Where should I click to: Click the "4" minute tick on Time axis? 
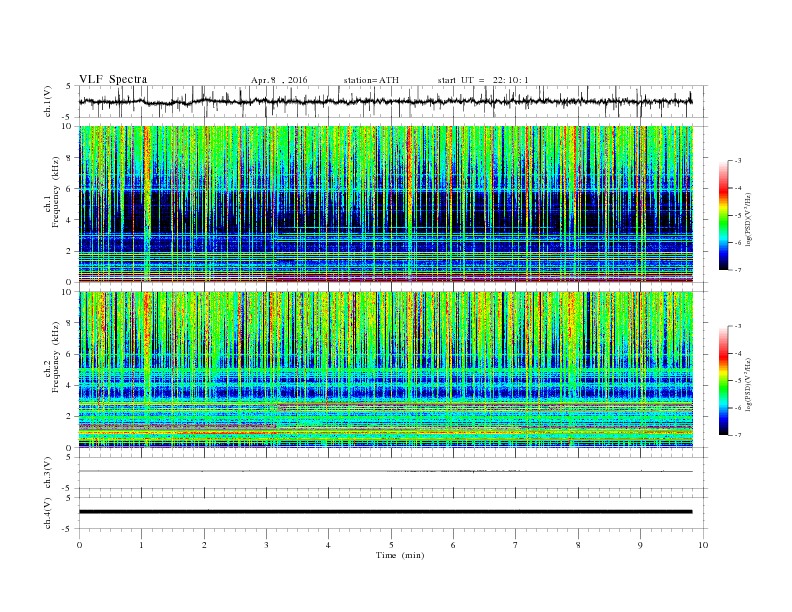[328, 545]
